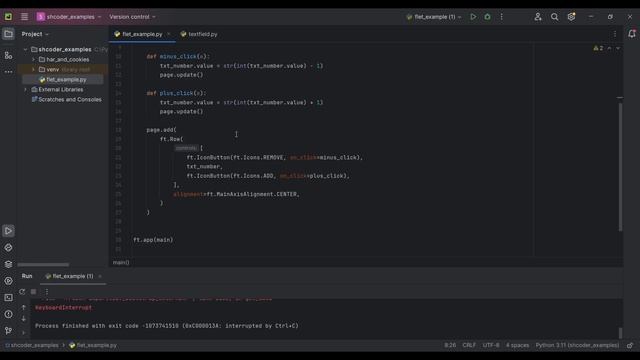Open the Terminal tool window icon
This screenshot has height=360, width=640.
click(x=8, y=298)
